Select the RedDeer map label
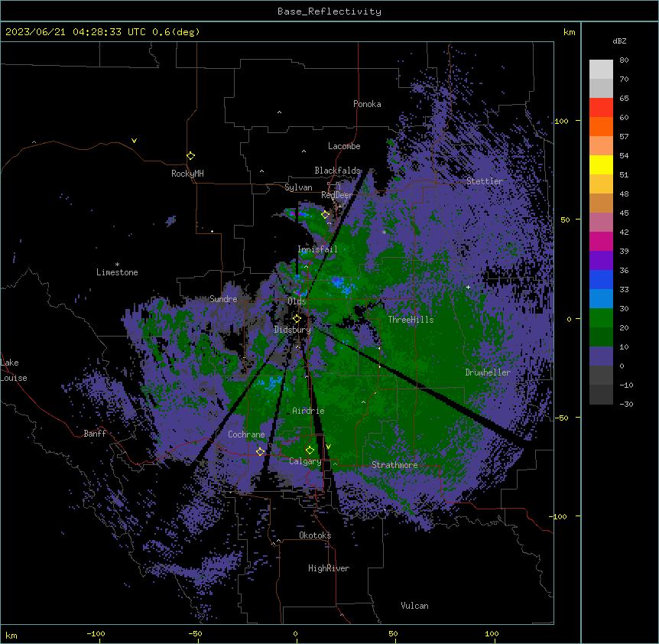The height and width of the screenshot is (644, 659). tap(336, 195)
